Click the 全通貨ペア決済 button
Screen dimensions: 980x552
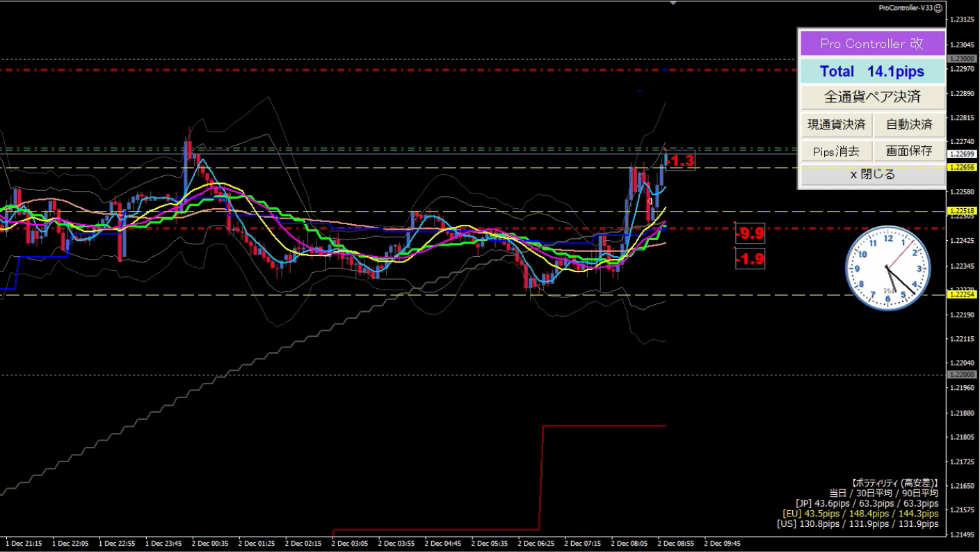(x=872, y=97)
